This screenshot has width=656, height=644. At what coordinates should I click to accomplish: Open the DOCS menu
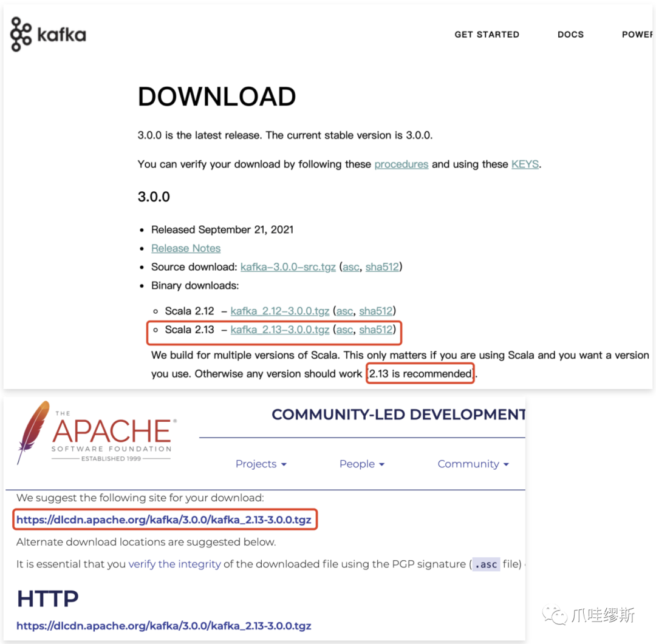coord(570,34)
